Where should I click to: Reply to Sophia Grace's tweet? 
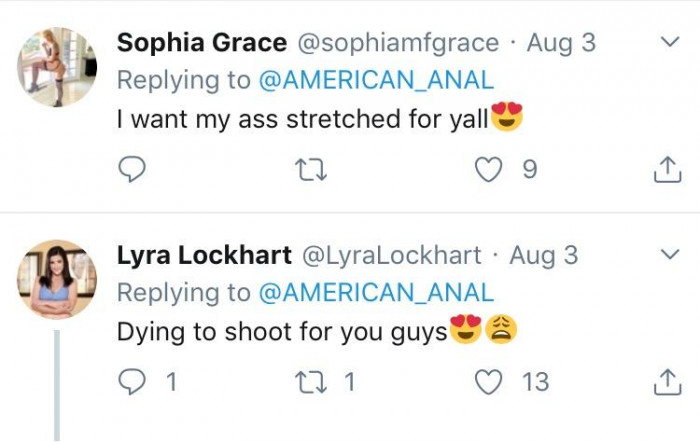(x=132, y=170)
